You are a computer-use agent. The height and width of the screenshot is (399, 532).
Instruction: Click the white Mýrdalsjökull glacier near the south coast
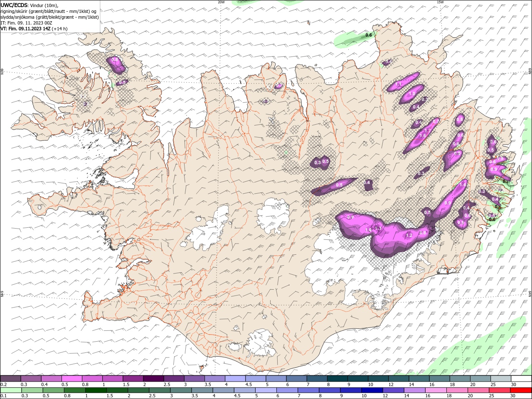pos(261,343)
